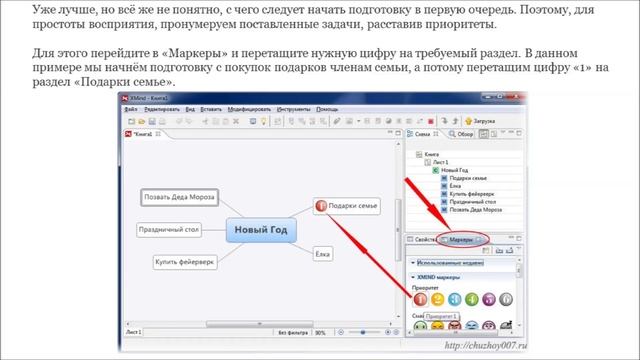Click the Print toolbar icon
Screen dimensions: 640x360
(x=162, y=121)
